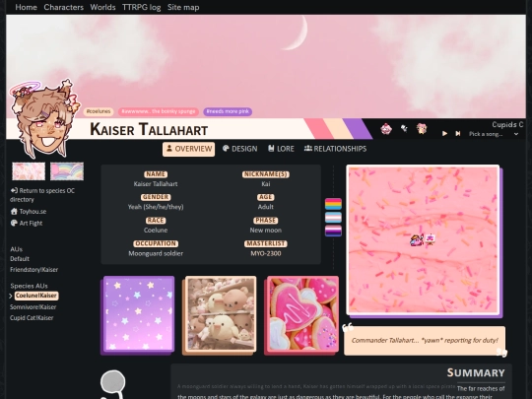Click the pink cupcake pixel icon

click(x=386, y=129)
